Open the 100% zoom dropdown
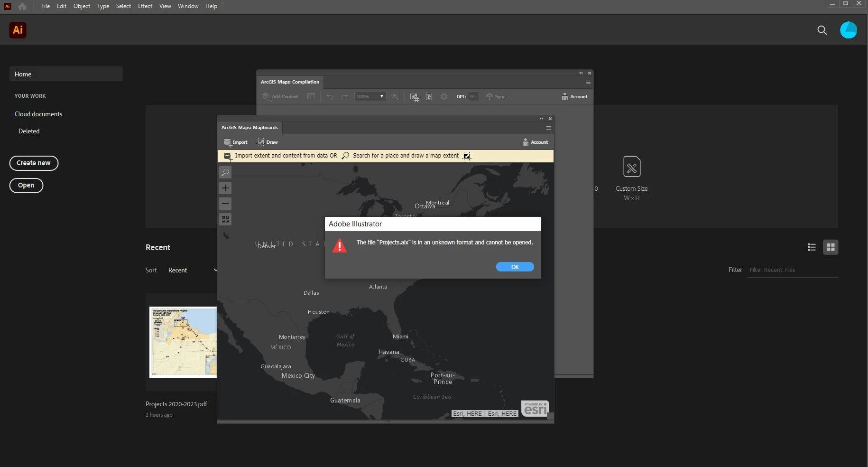Image resolution: width=868 pixels, height=467 pixels. click(370, 96)
